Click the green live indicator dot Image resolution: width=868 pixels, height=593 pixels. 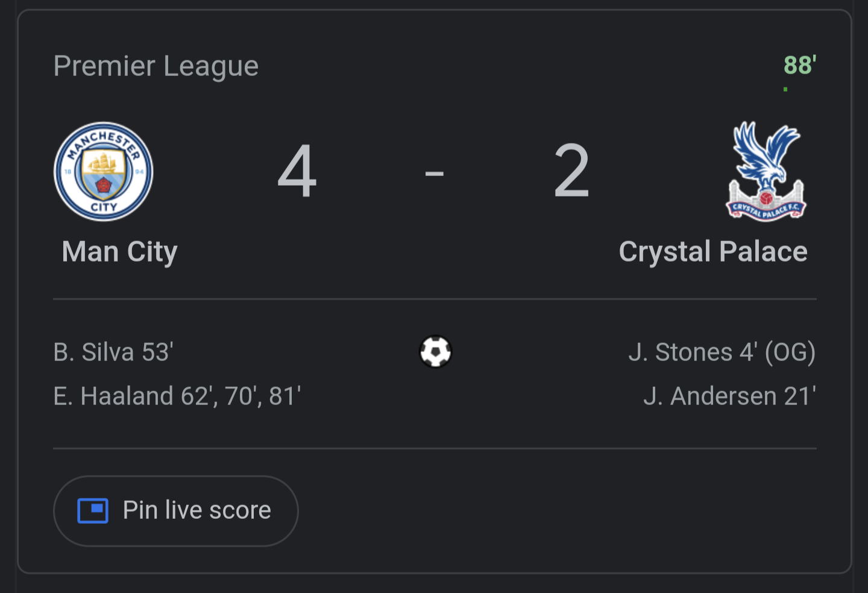point(785,90)
